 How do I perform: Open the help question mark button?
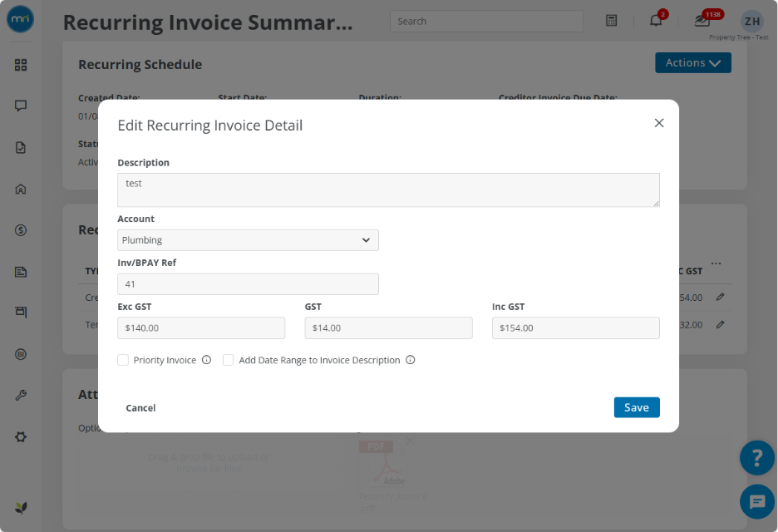[756, 457]
